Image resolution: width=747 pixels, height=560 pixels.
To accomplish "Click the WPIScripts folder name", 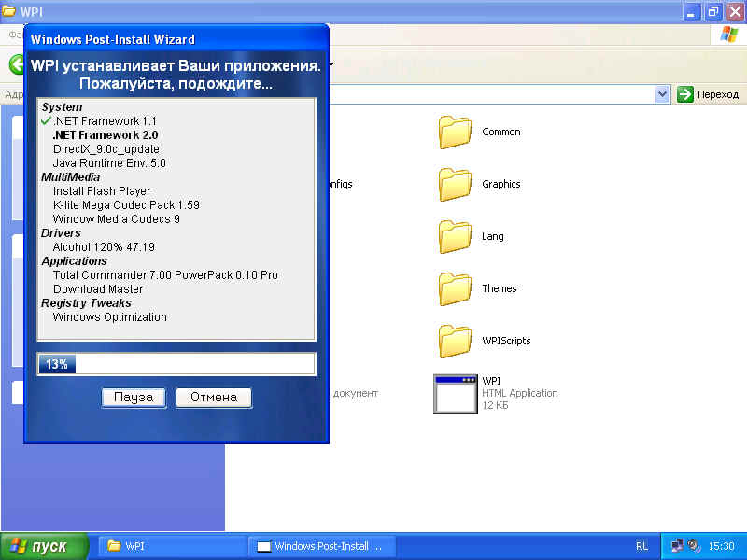I will pos(506,341).
